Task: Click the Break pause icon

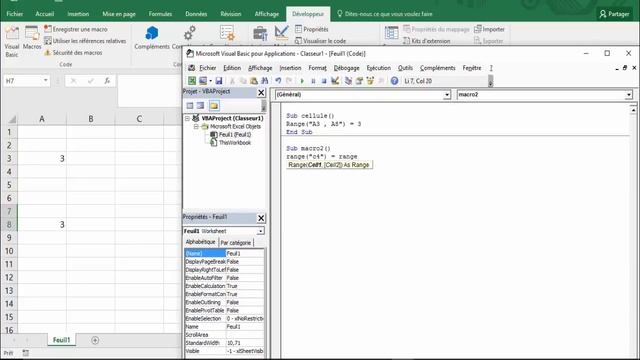Action: coord(313,81)
